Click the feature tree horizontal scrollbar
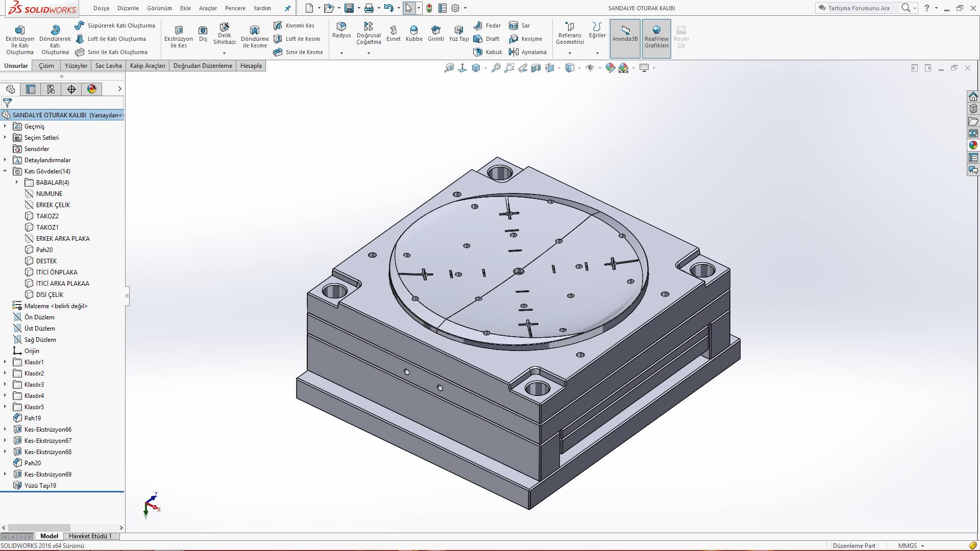 pos(39,528)
